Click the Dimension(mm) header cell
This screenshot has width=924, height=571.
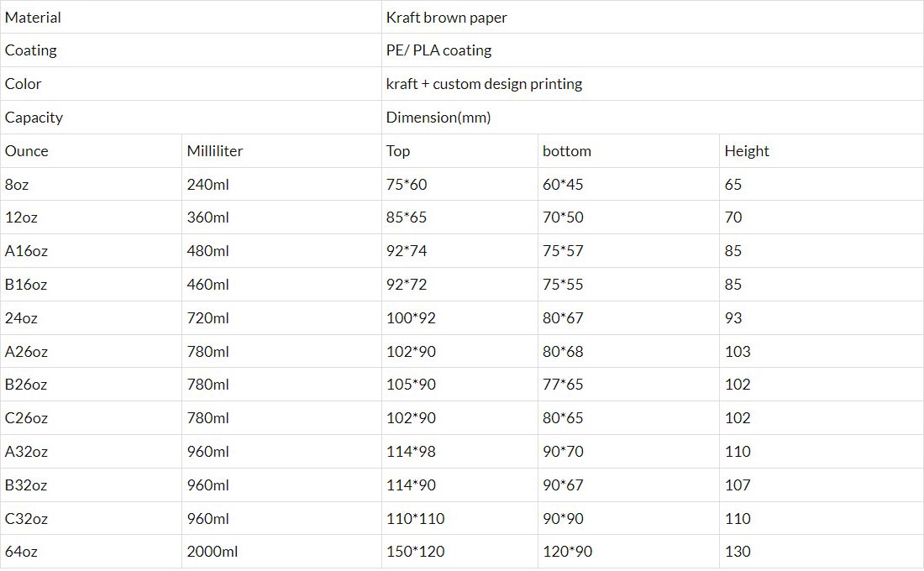point(438,118)
